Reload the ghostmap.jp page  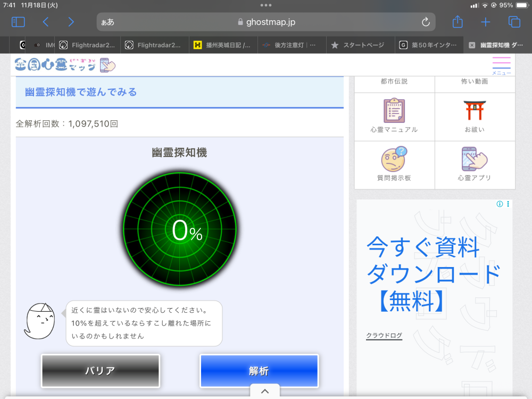(425, 22)
